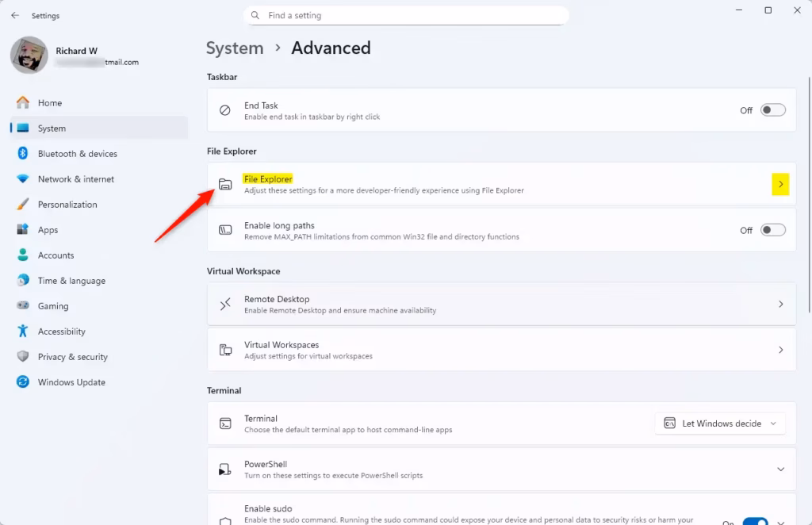Viewport: 812px width, 525px height.
Task: Click the Richard W account name
Action: [x=77, y=51]
